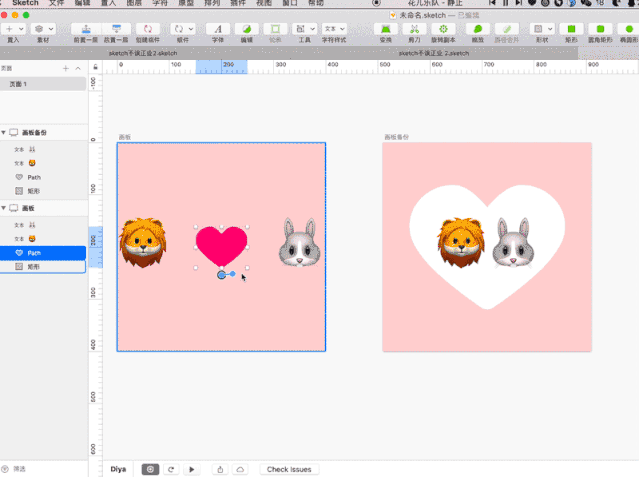Open the 编辑 edit menu in menu bar
Viewport: 639px width, 477px height.
pos(82,3)
